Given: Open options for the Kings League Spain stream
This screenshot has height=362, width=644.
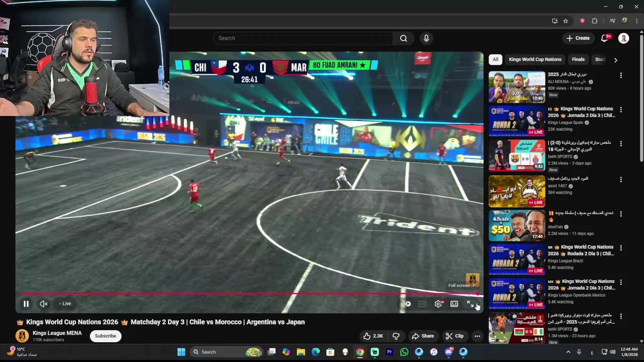Looking at the screenshot, I should (621, 110).
